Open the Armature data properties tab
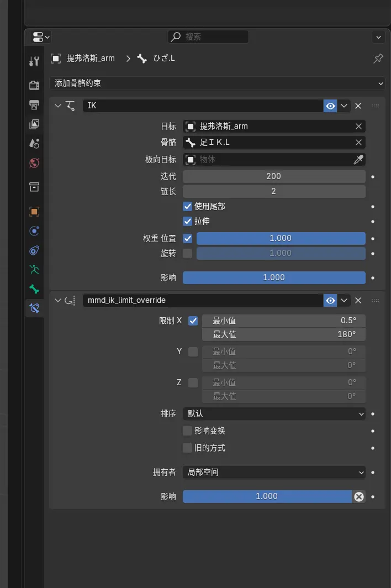Image resolution: width=391 pixels, height=588 pixels. 34,270
